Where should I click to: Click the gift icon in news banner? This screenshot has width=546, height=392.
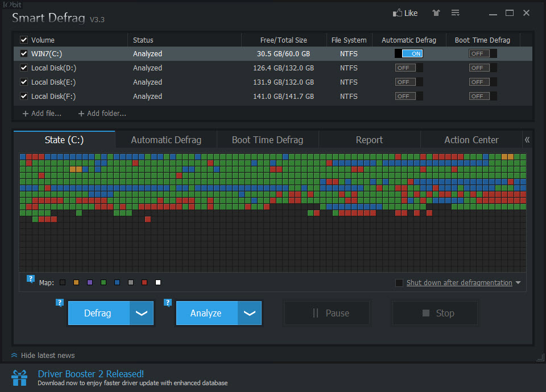pos(19,378)
